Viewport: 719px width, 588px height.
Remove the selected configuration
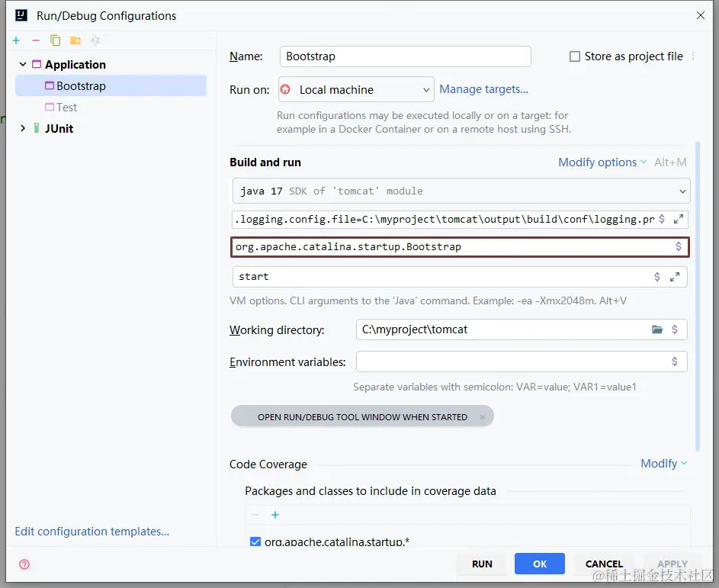[x=35, y=40]
